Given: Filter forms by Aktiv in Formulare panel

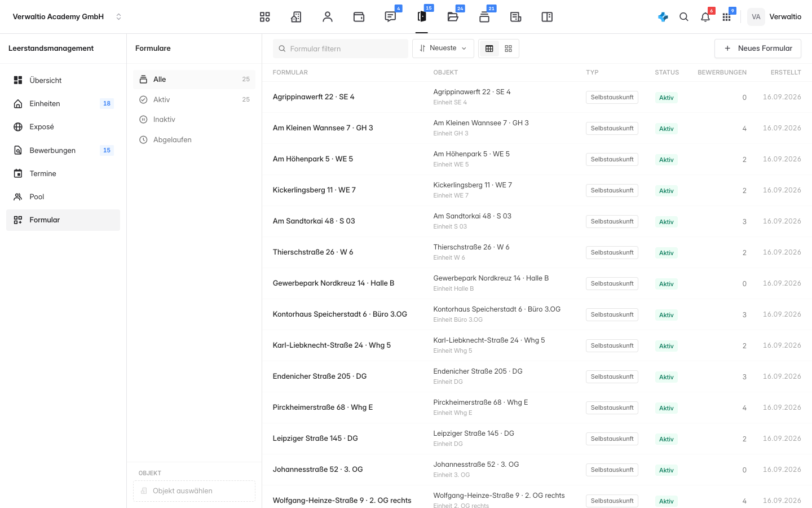Looking at the screenshot, I should 194,99.
